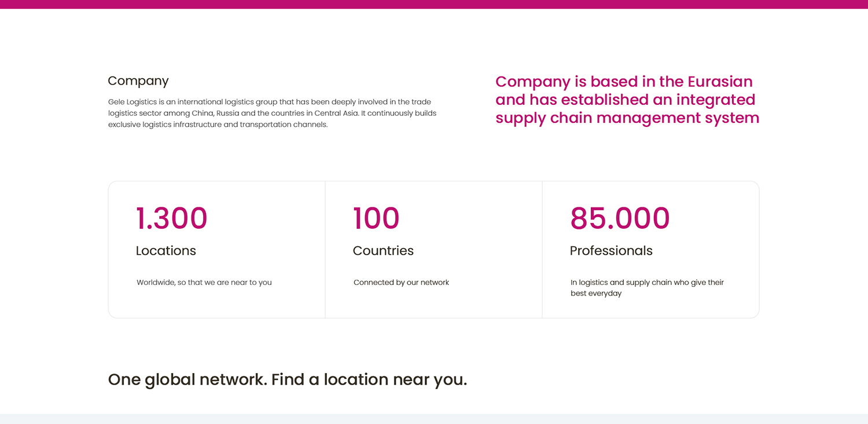Screen dimensions: 868x424
Task: Click the "Connected by our network" caption
Action: pyautogui.click(x=401, y=283)
